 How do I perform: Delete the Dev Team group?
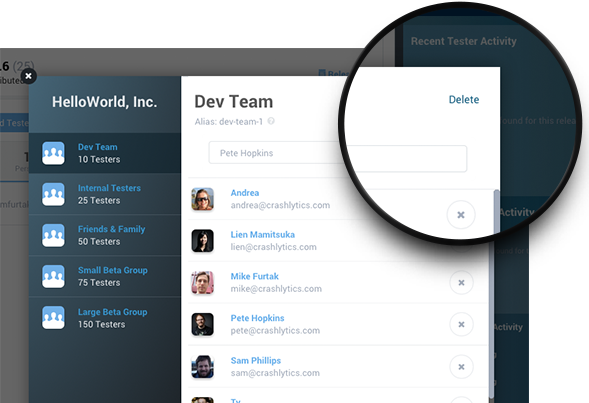(464, 100)
